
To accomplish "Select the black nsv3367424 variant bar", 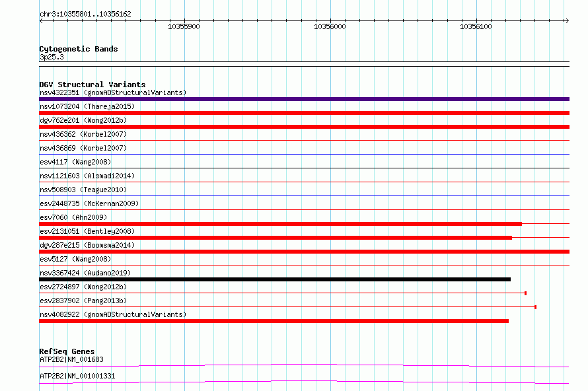I will (x=275, y=279).
